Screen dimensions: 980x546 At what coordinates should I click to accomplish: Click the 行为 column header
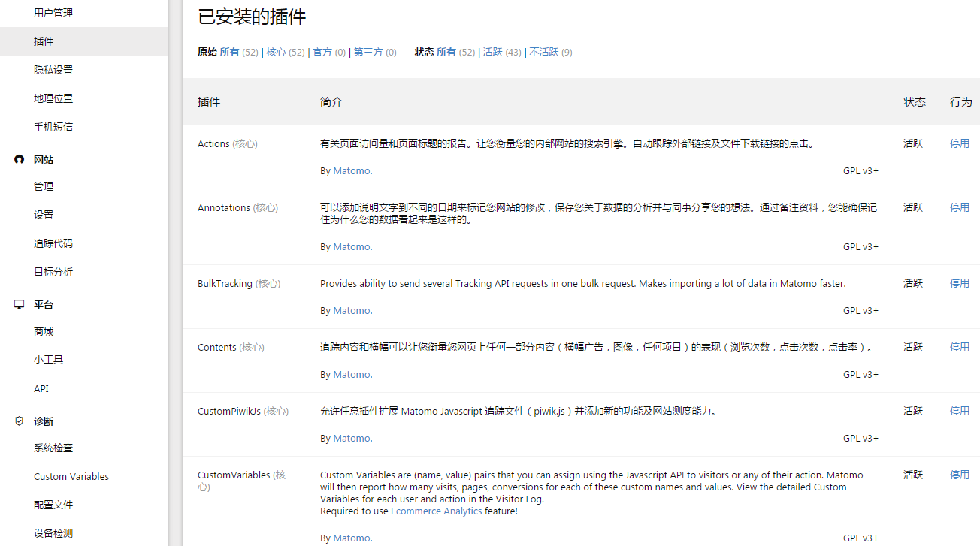[x=961, y=101]
